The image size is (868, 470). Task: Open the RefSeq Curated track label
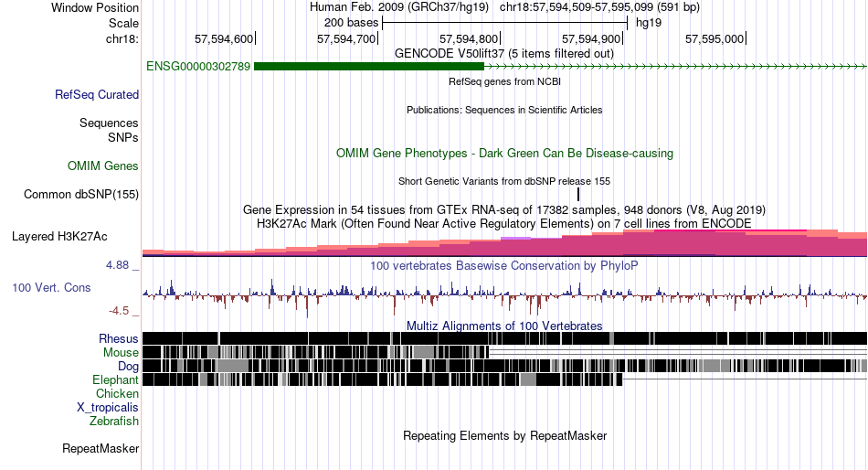click(x=97, y=95)
